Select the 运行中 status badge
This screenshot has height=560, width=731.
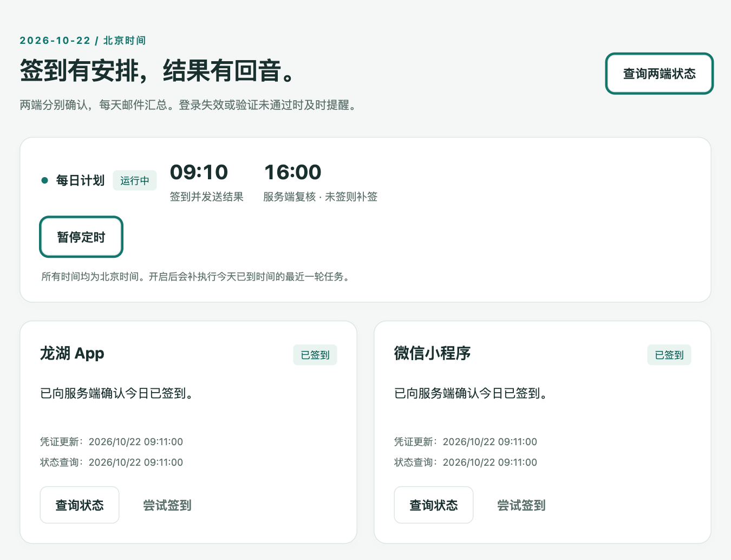coord(135,180)
